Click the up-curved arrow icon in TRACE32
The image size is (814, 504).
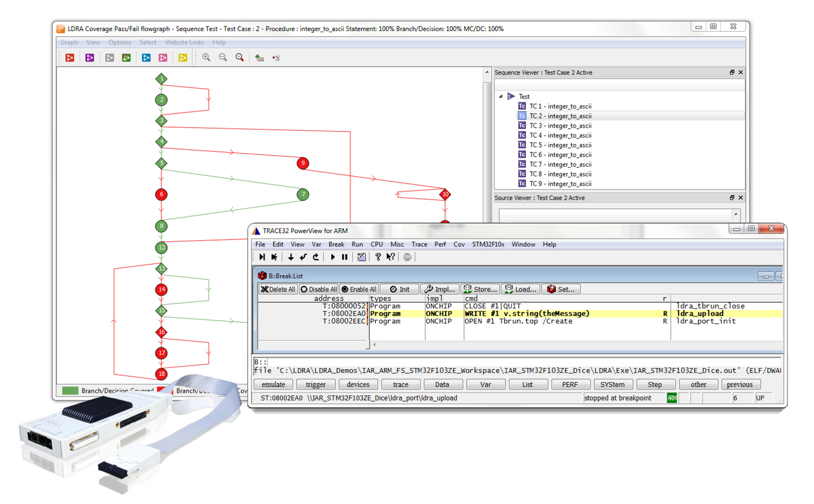tap(316, 257)
